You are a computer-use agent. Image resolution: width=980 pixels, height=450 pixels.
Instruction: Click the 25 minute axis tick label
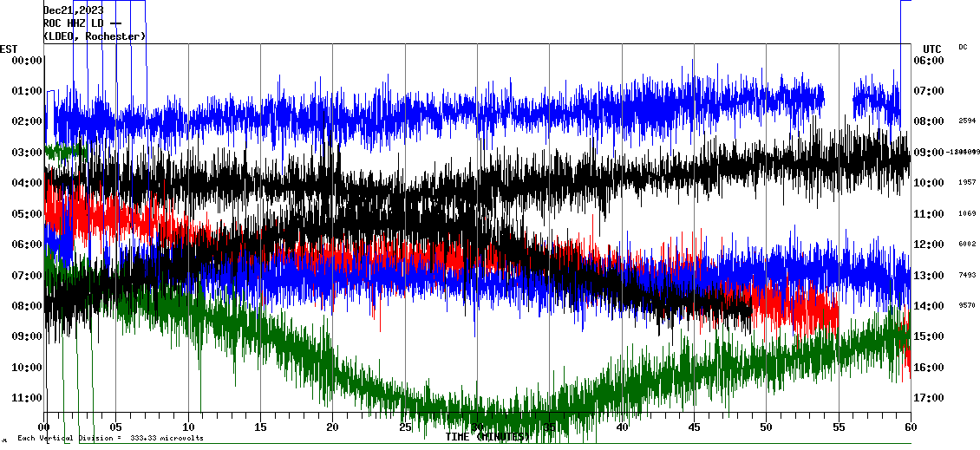coord(405,427)
